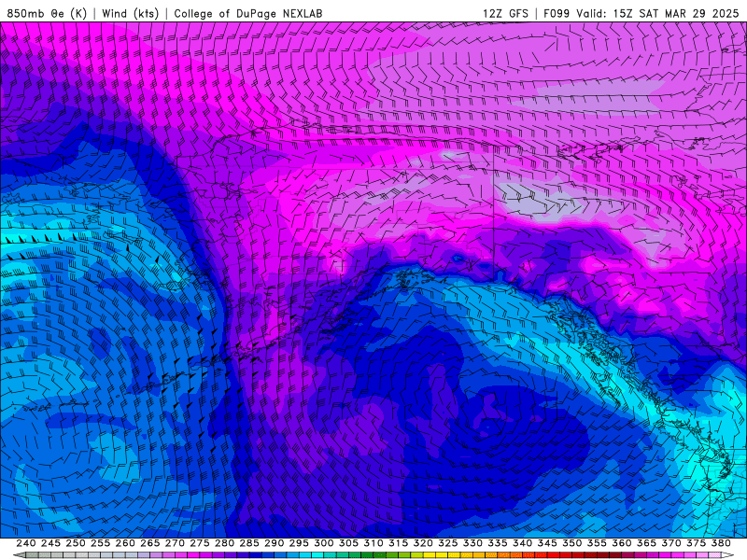Screen dimensions: 747x560
Task: Click the 325 color scale label
Action: pyautogui.click(x=447, y=543)
